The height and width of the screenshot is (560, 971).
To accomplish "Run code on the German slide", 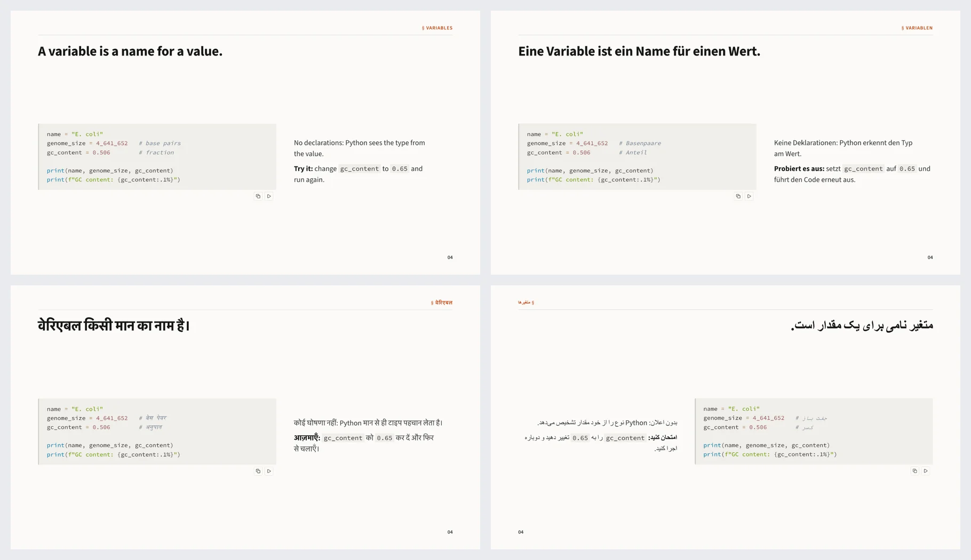I will coord(749,196).
